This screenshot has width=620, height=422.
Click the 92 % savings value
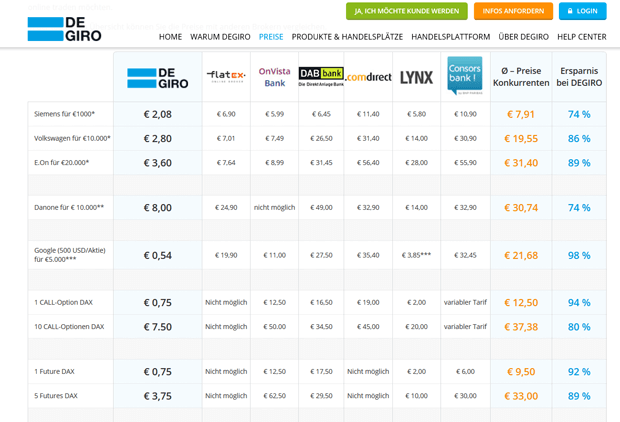tap(579, 372)
